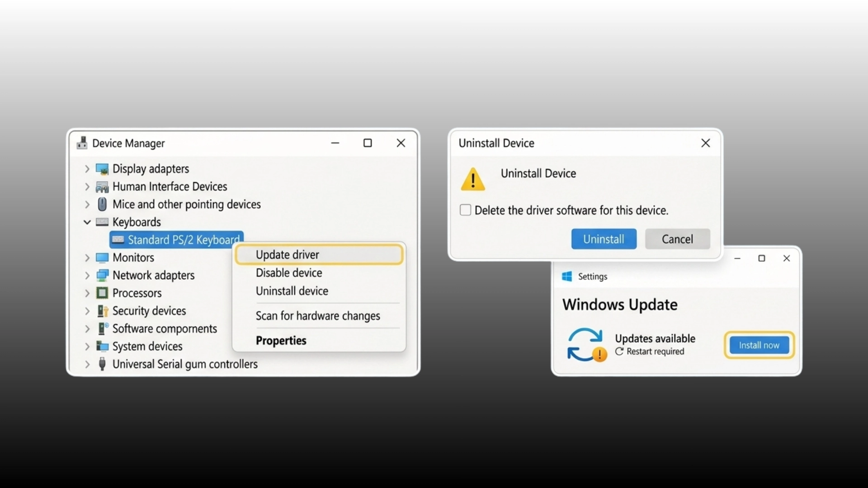
Task: Select the Keyboards label
Action: pos(137,222)
